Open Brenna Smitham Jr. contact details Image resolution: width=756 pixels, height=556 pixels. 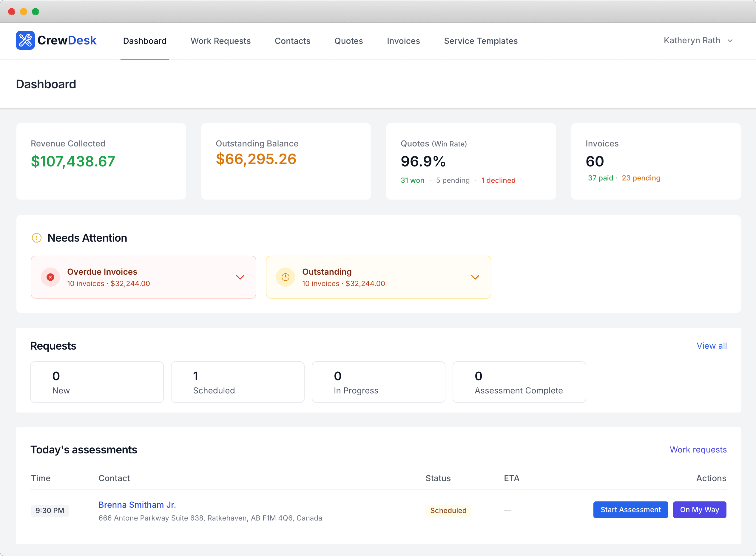click(137, 504)
